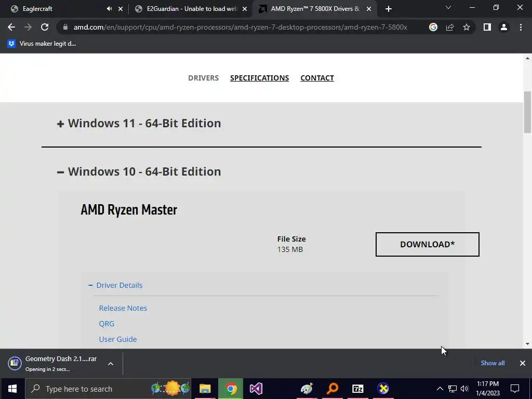Viewport: 532px width, 399px height.
Task: Go to the SPECIFICATIONS section
Action: (260, 78)
